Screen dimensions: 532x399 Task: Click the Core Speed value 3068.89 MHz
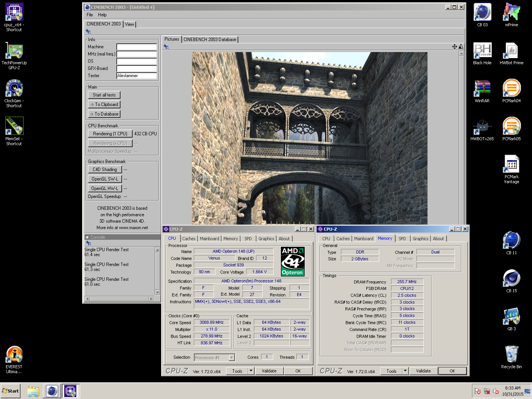pos(212,323)
